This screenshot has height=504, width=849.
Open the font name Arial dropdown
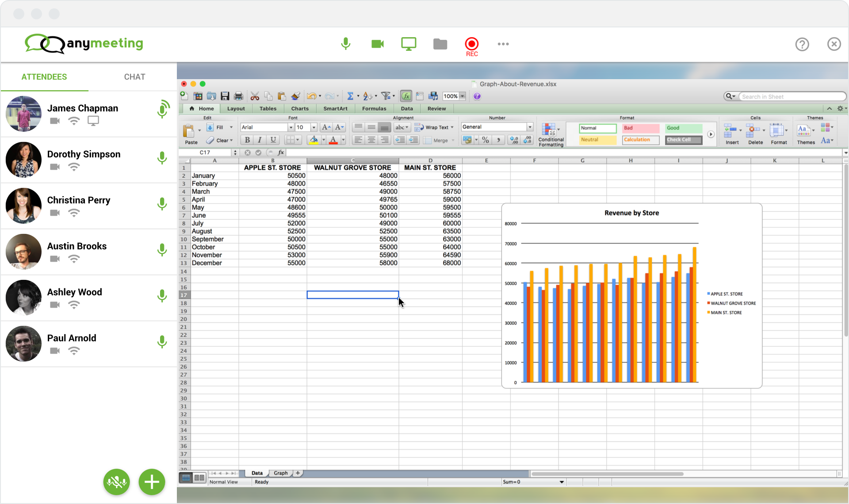click(x=291, y=127)
